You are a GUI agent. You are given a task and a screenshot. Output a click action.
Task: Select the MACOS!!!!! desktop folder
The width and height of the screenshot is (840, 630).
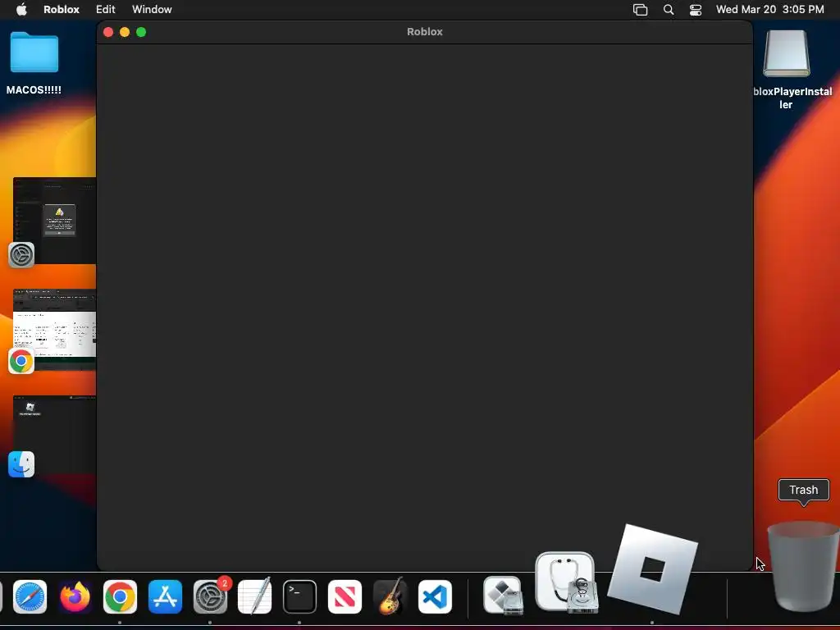click(34, 62)
